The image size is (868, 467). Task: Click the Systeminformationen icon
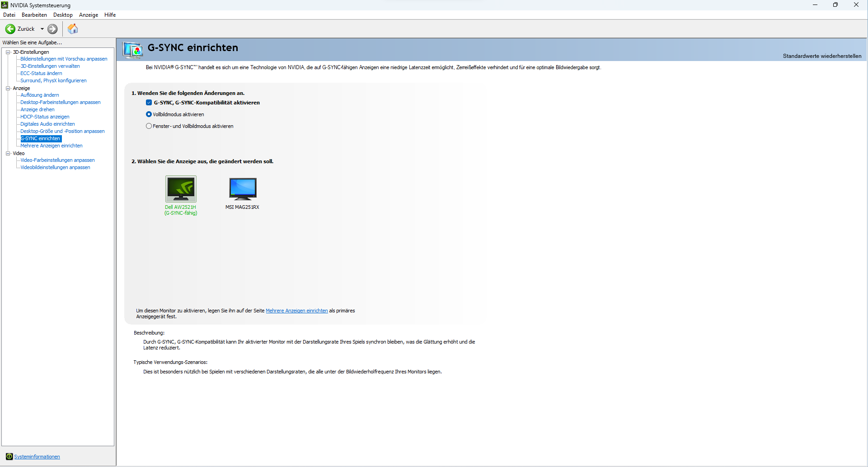[x=9, y=457]
